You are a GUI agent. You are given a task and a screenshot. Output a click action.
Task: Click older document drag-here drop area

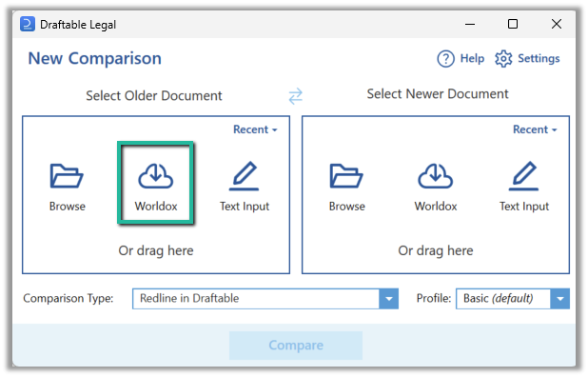coord(156,250)
